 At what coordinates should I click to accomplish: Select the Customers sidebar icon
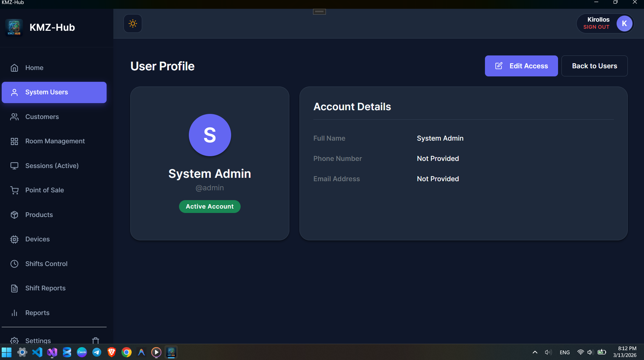(x=14, y=117)
